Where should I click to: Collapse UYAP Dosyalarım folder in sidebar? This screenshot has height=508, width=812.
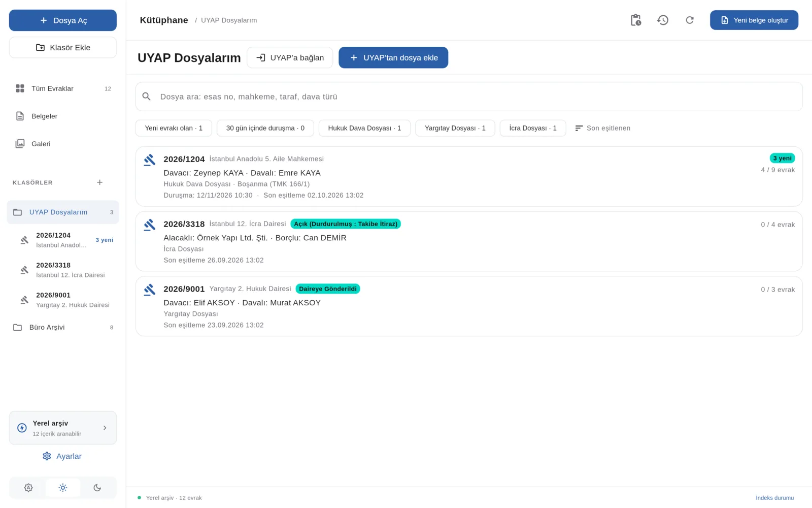(63, 212)
